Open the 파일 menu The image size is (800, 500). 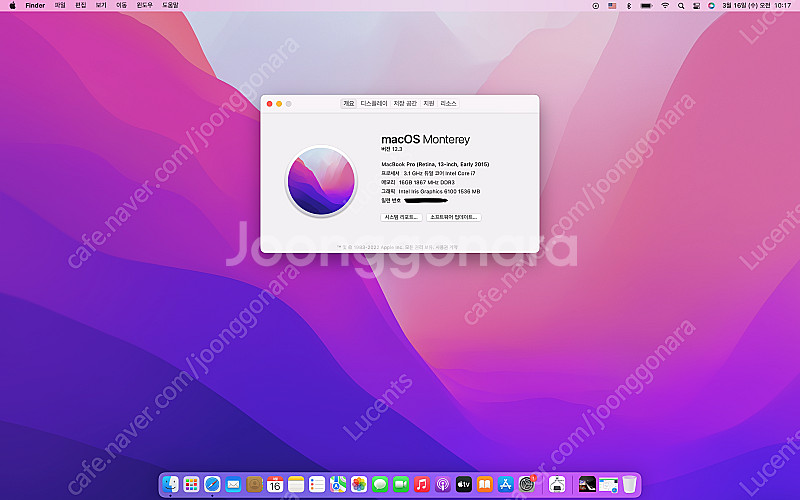pos(60,5)
